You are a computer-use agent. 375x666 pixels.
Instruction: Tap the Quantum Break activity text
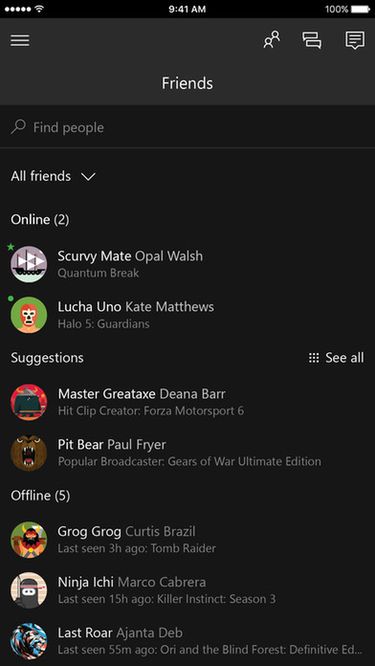coord(98,273)
